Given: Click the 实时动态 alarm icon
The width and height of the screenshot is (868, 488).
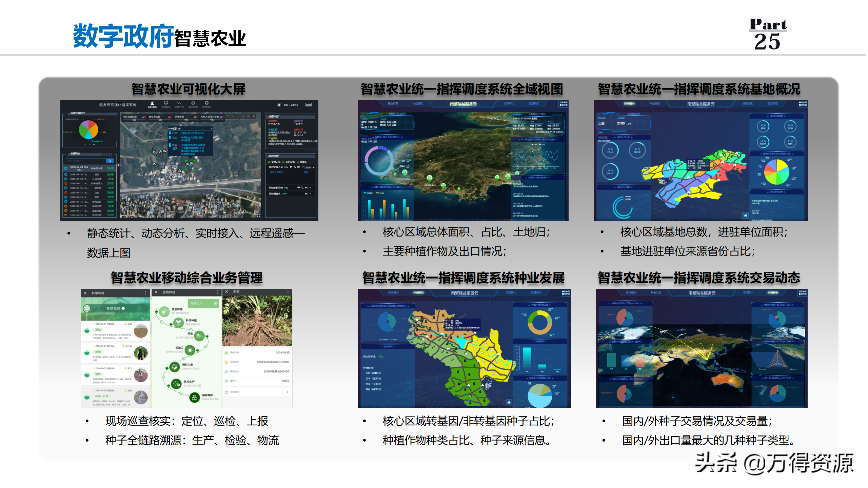Looking at the screenshot, I should pos(152,103).
